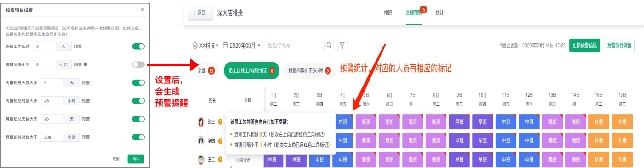Click the name 李四

point(211,141)
